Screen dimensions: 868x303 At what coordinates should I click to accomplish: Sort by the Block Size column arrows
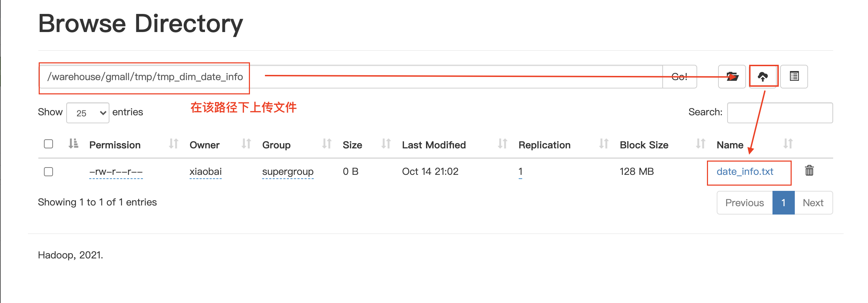coord(701,143)
